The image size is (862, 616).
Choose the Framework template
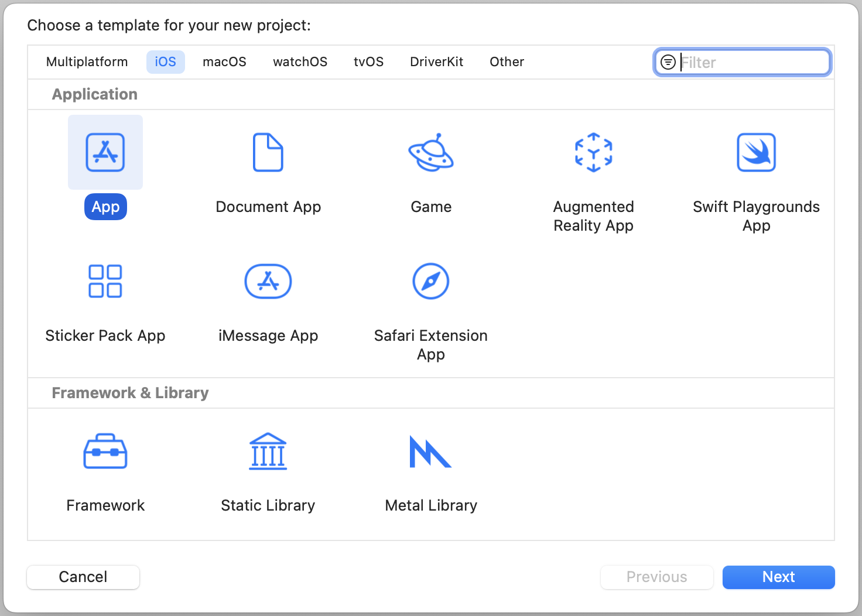tap(105, 451)
